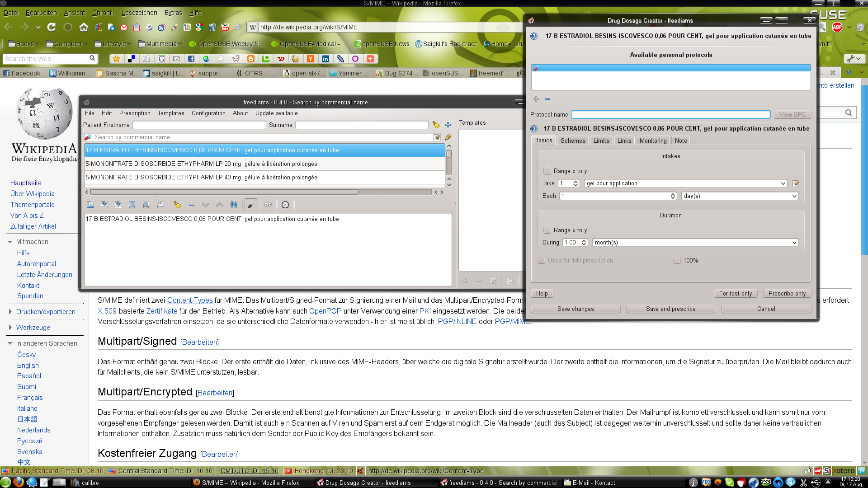
Task: Switch to the Schemes tab
Action: [x=572, y=141]
